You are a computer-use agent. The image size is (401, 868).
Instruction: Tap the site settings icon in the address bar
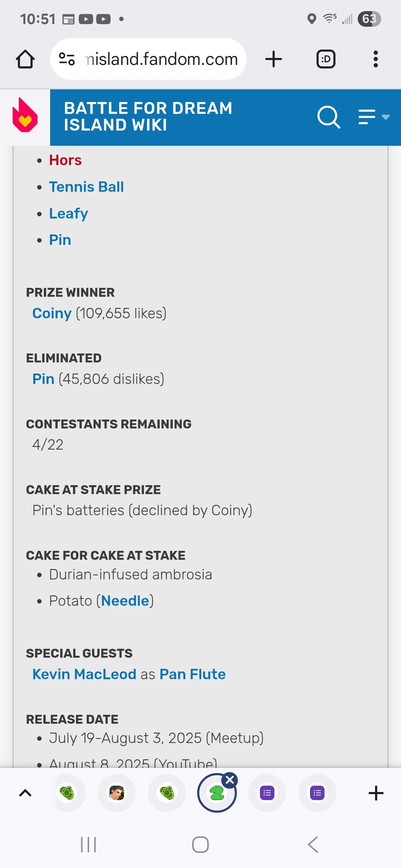point(67,59)
